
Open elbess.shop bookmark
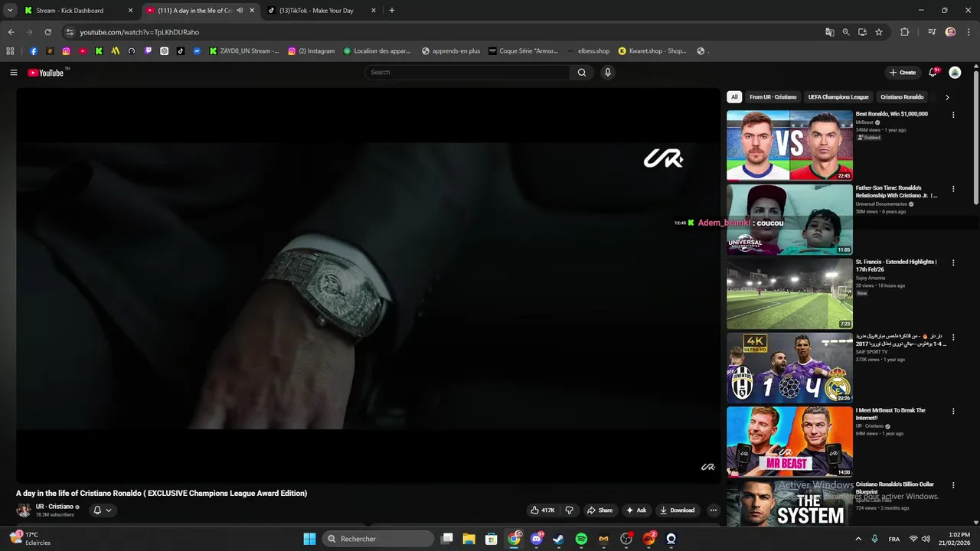588,51
